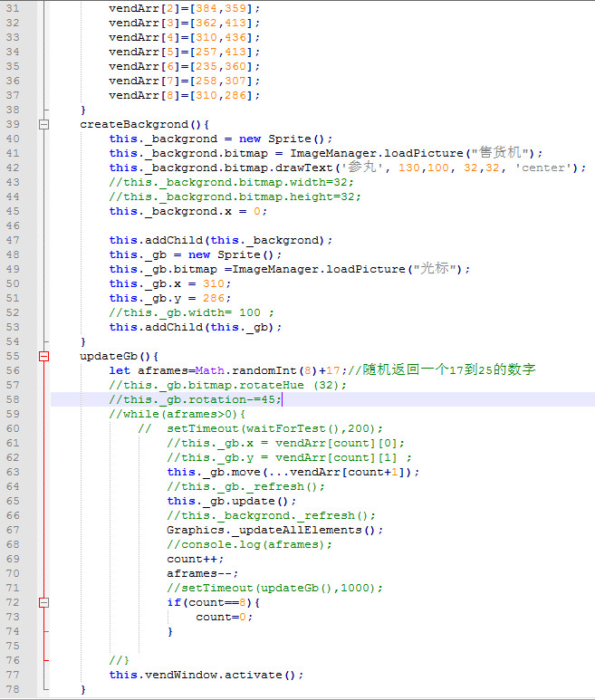Click comment '//setTimeout(updateGb(),1000);'
Viewport: 595px width, 700px height.
click(x=275, y=588)
